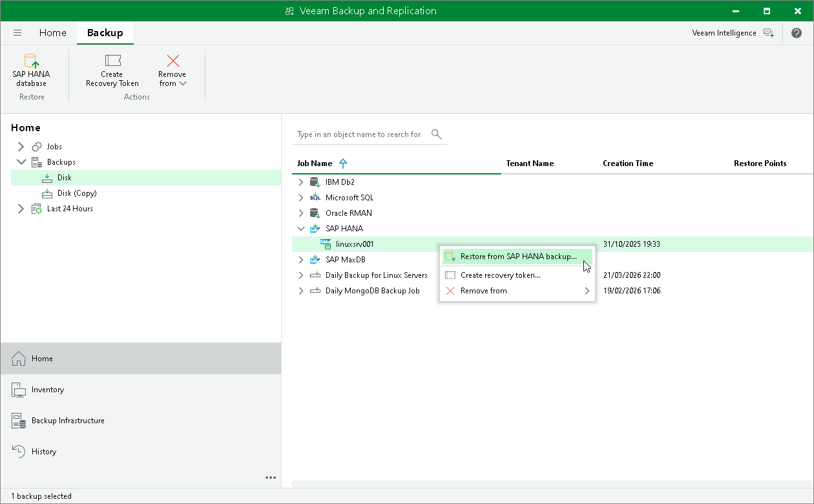Viewport: 814px width, 504px height.
Task: Open the Remove from ribbon dropdown arrow
Action: tap(183, 83)
